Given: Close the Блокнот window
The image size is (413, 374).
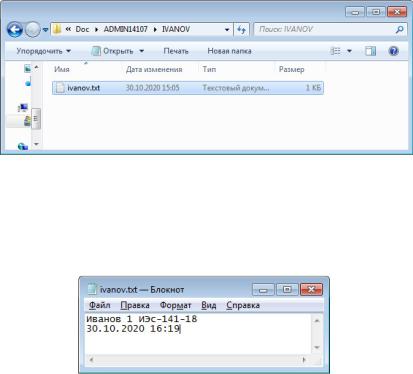Looking at the screenshot, I should click(311, 290).
